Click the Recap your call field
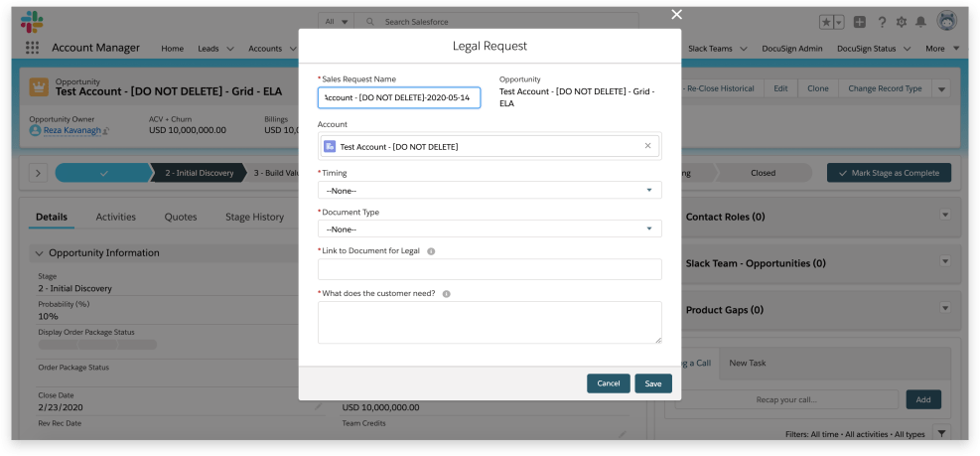Image resolution: width=980 pixels, height=456 pixels. (786, 399)
